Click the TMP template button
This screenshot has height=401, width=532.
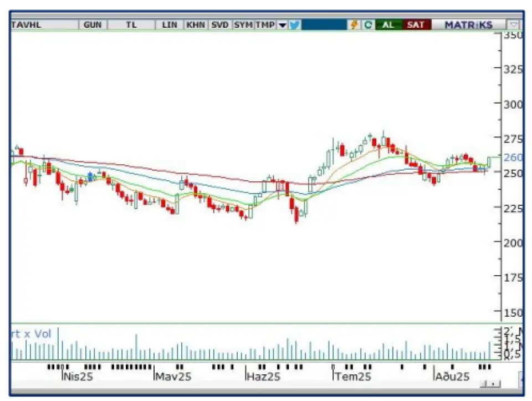click(265, 25)
